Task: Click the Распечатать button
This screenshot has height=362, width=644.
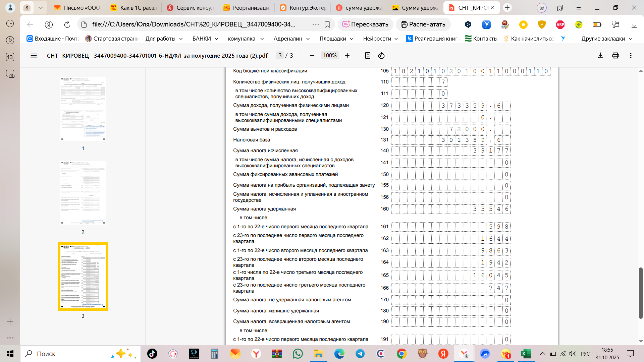Action: click(x=423, y=24)
